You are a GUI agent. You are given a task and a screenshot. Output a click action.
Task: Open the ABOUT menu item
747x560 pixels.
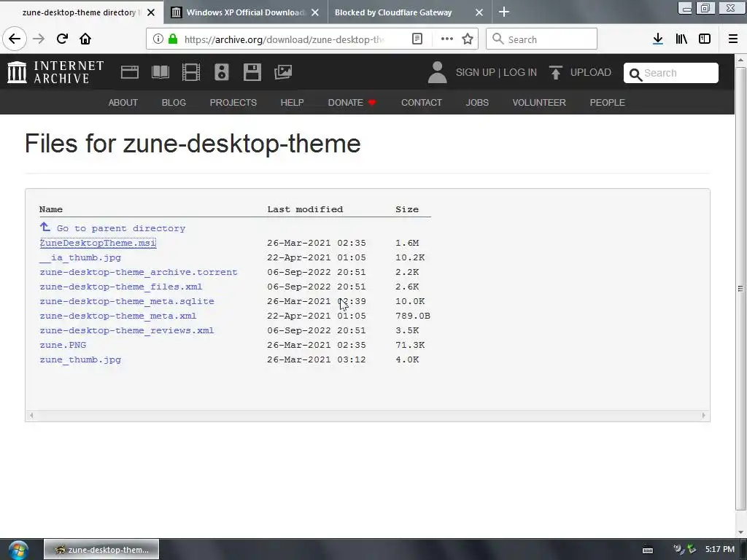[x=123, y=102]
